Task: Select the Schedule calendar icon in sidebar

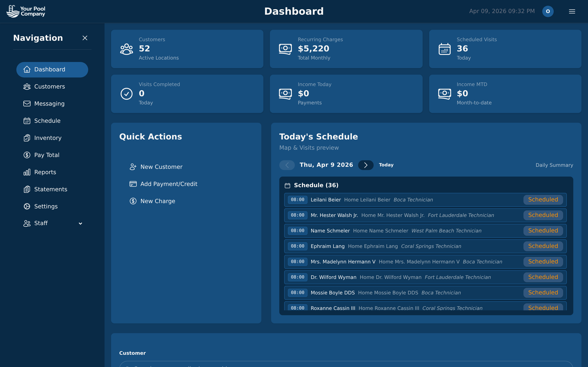Action: 27,121
